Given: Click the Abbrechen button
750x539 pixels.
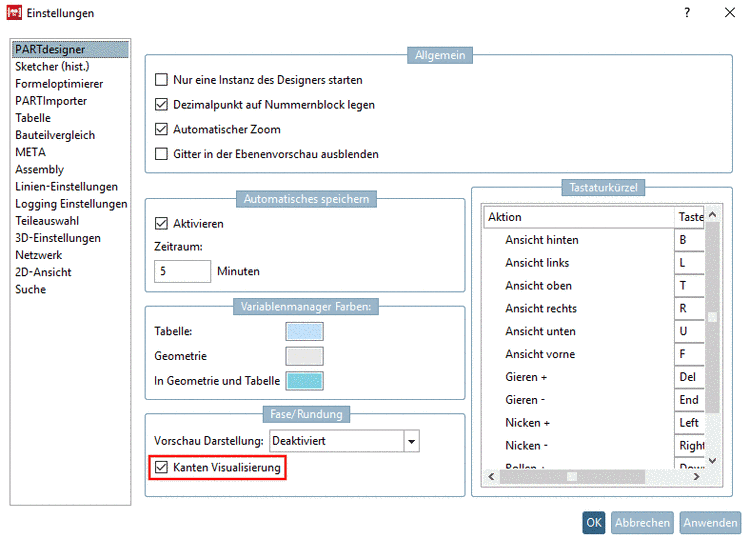Looking at the screenshot, I should coord(642,523).
